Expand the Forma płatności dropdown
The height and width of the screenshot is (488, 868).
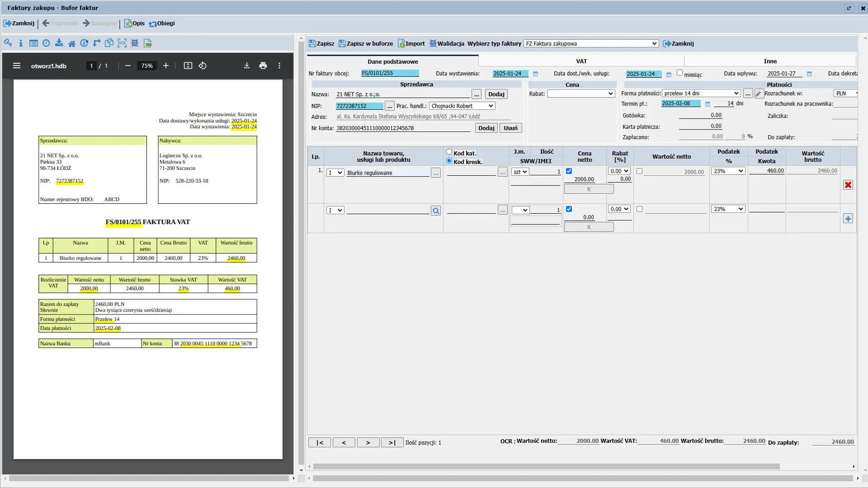[701, 94]
